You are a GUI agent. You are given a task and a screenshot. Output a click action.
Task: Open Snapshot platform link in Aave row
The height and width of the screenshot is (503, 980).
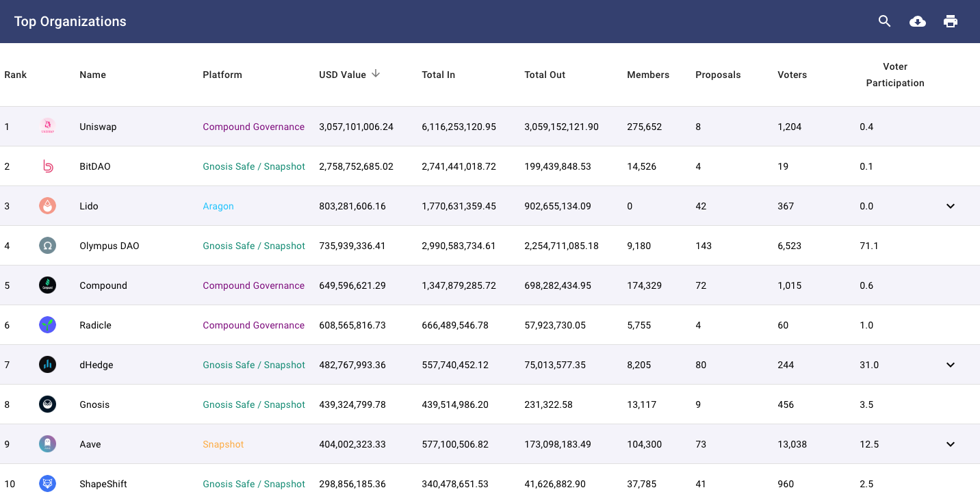coord(223,444)
